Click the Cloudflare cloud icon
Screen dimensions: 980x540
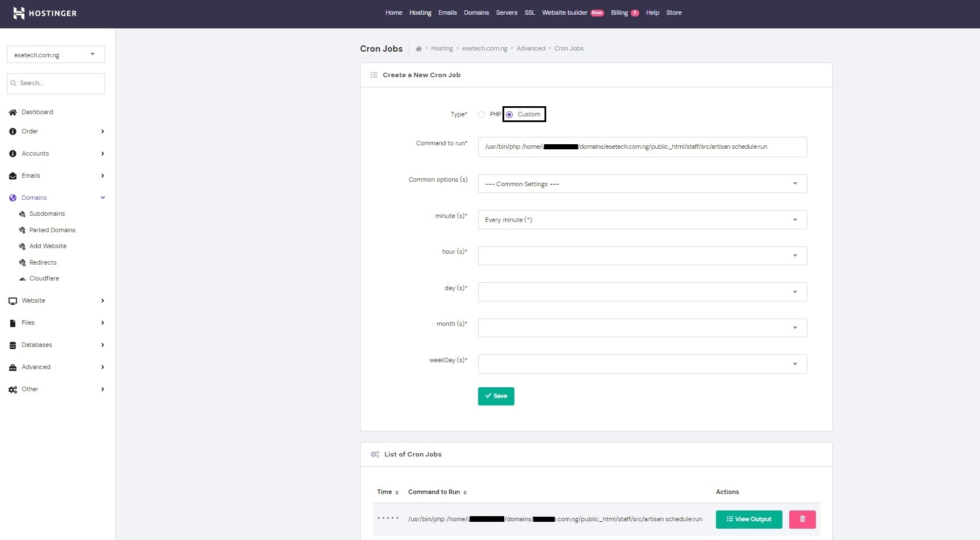[22, 279]
